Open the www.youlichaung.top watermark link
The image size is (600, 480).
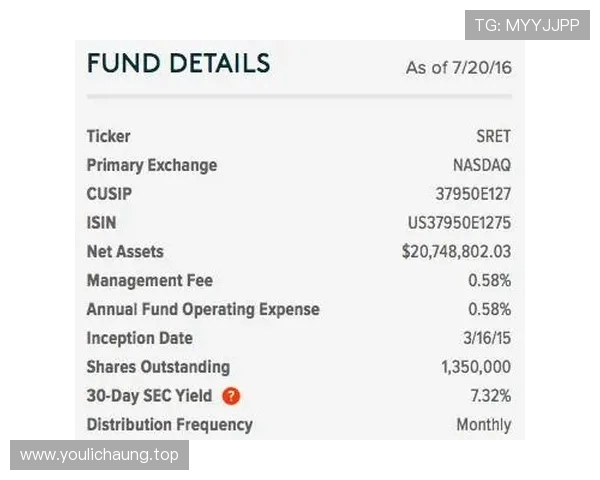tap(99, 455)
